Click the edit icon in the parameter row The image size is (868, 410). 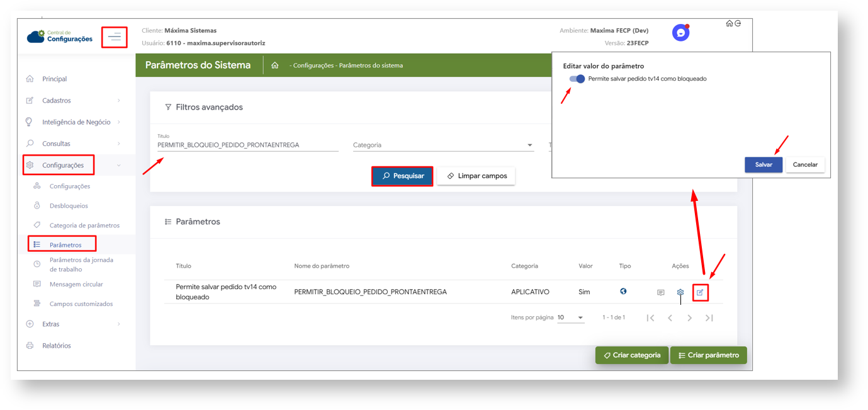point(700,292)
